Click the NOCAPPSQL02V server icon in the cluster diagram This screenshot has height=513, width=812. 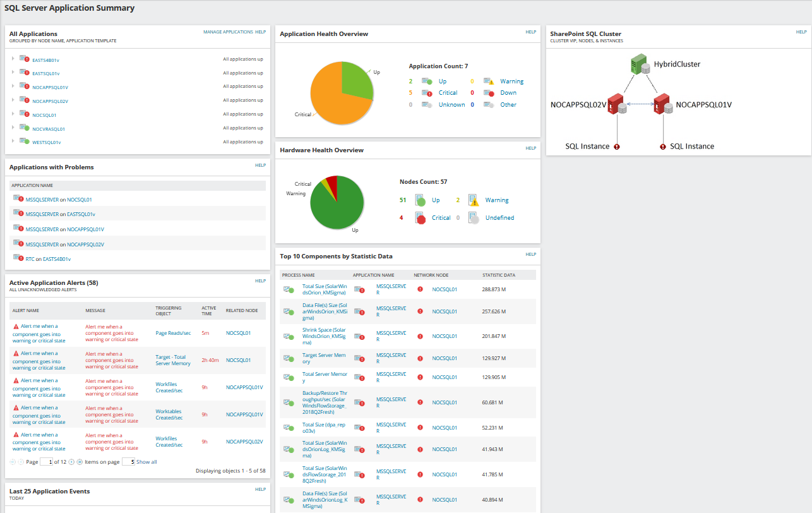pos(617,104)
